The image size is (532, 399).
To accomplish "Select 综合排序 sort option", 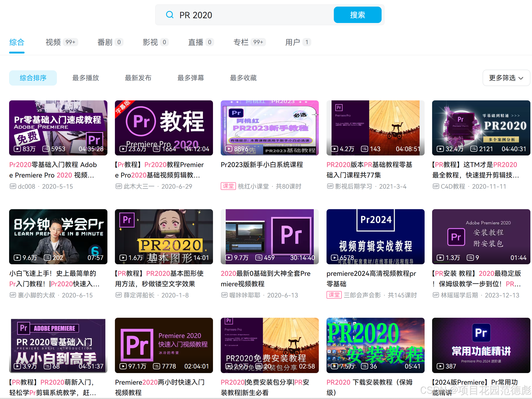I will point(33,78).
